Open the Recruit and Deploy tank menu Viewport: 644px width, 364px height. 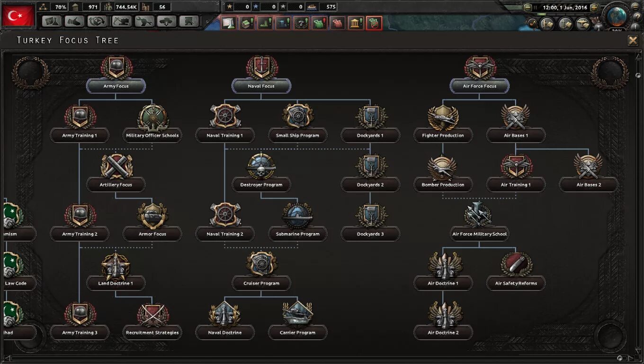tap(167, 21)
